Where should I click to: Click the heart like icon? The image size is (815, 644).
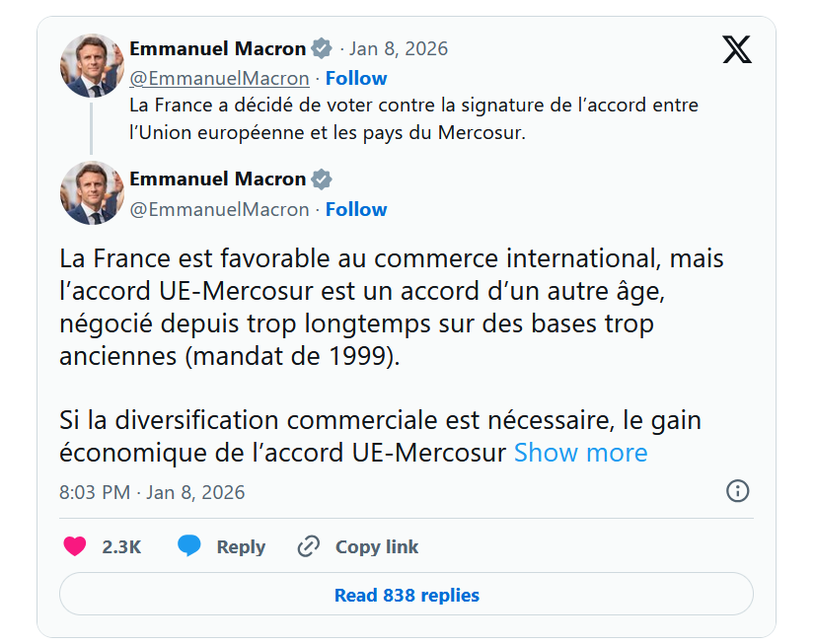(75, 546)
